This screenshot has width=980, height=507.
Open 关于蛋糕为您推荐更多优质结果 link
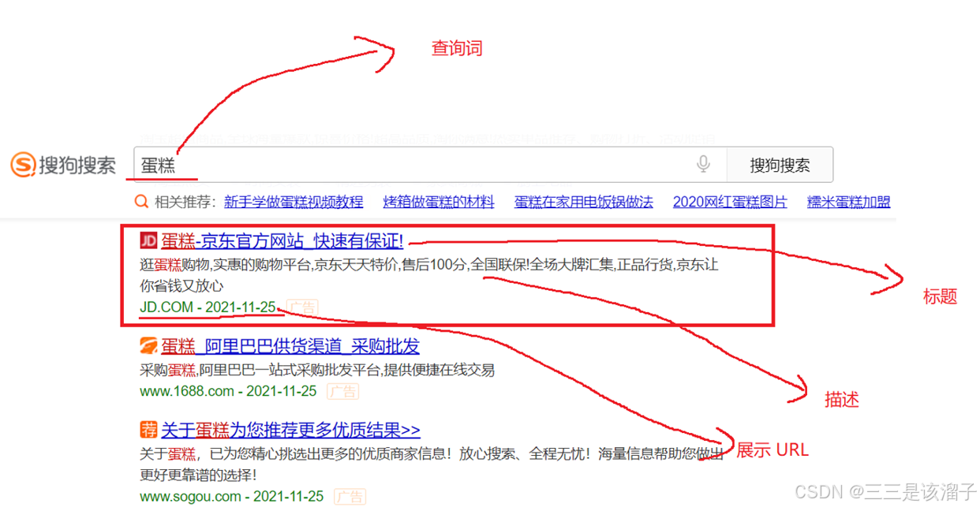coord(290,430)
